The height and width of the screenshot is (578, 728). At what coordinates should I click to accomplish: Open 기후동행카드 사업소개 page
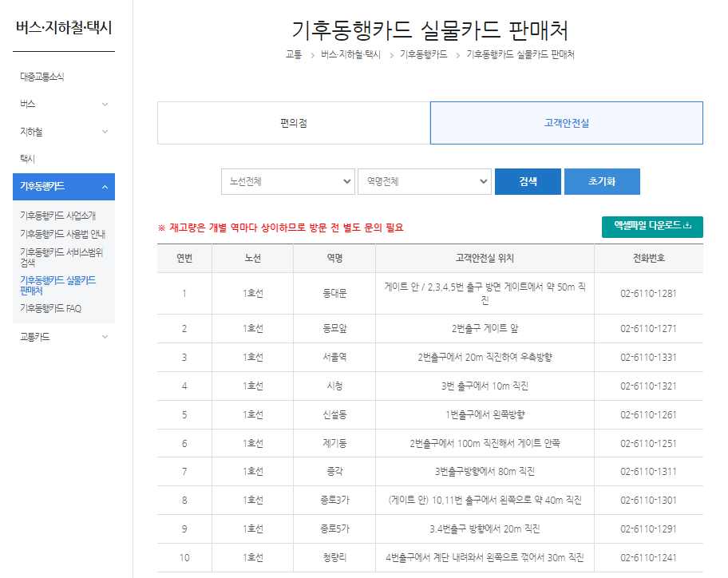pyautogui.click(x=57, y=216)
